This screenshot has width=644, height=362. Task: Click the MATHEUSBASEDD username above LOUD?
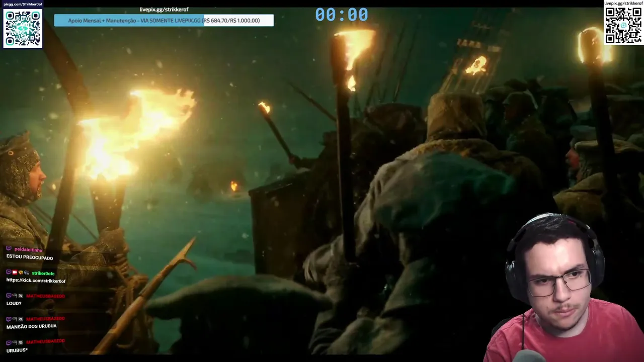pyautogui.click(x=45, y=296)
